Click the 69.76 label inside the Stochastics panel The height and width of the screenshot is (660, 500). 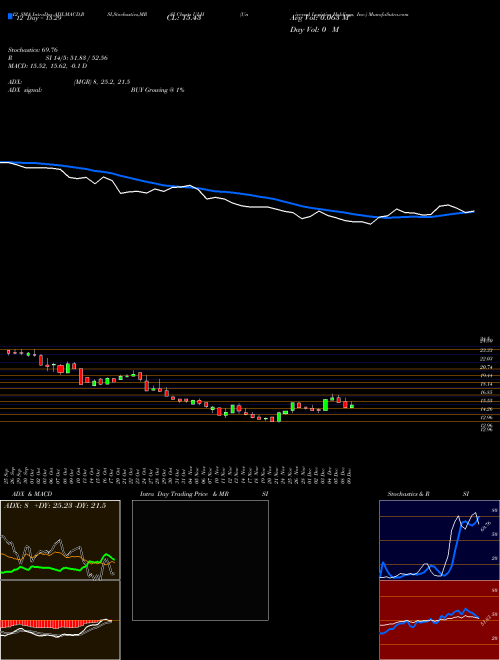click(x=486, y=526)
